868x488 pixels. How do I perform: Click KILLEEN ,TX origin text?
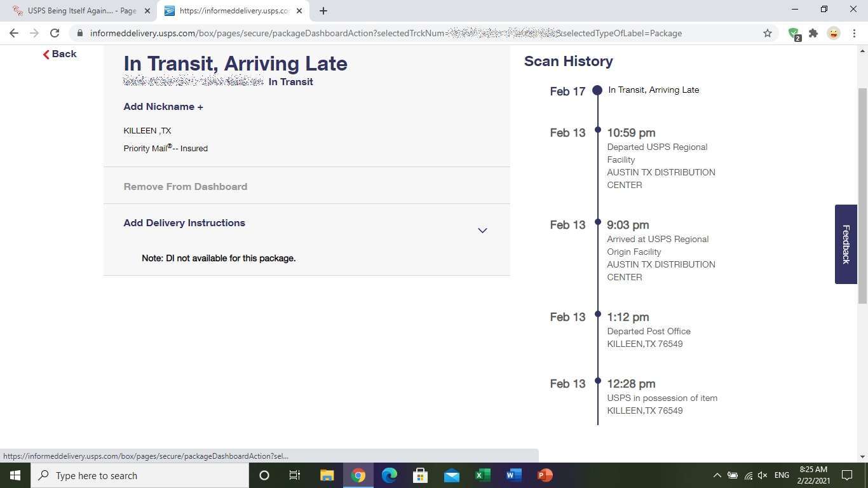tap(147, 130)
